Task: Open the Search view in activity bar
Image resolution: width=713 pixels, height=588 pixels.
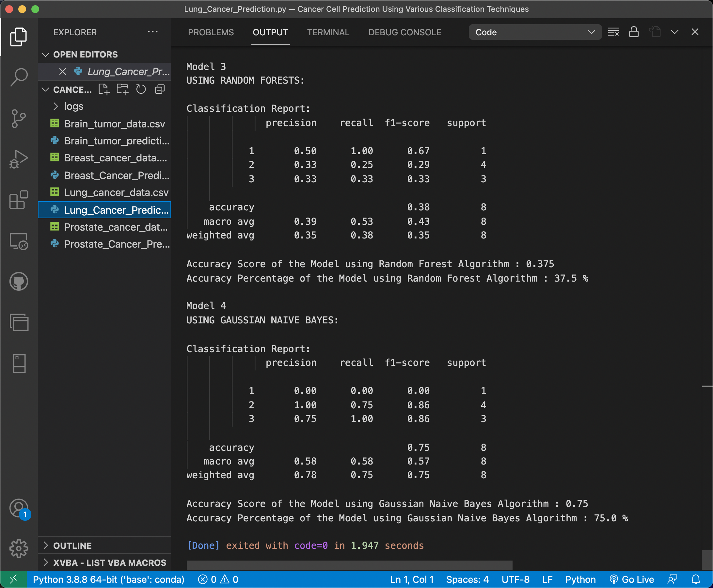Action: [x=19, y=77]
